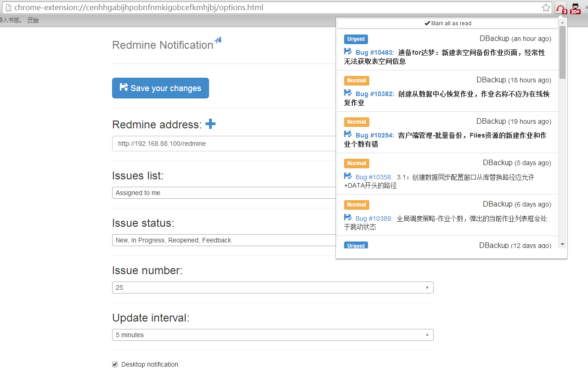Open Bug #10483 link
Viewport: 588px width, 368px height.
pyautogui.click(x=375, y=52)
